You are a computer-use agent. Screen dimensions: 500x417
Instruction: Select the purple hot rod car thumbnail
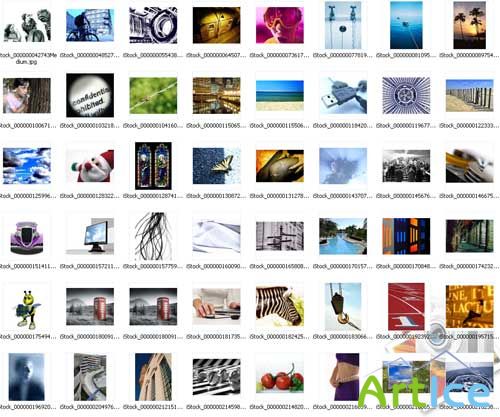click(x=27, y=237)
